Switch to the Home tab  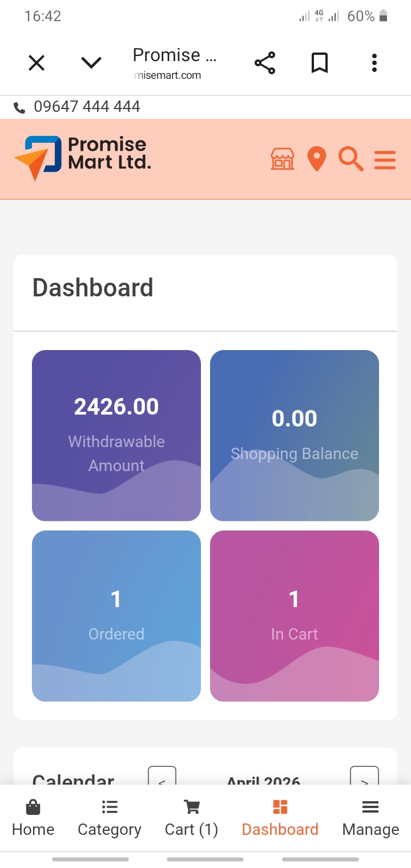[x=33, y=818]
